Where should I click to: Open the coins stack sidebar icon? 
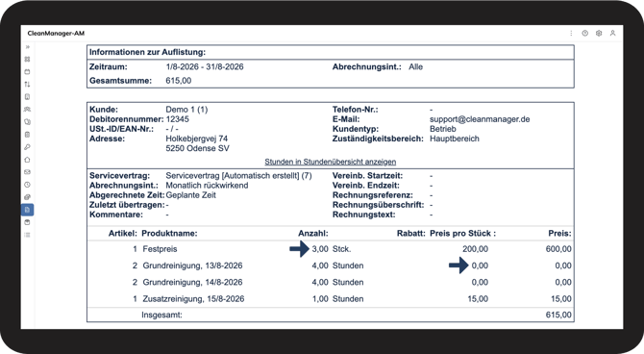coord(28,197)
